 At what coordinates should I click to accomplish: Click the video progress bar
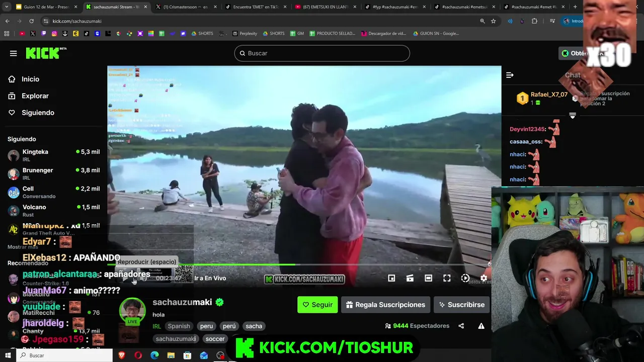click(x=304, y=264)
